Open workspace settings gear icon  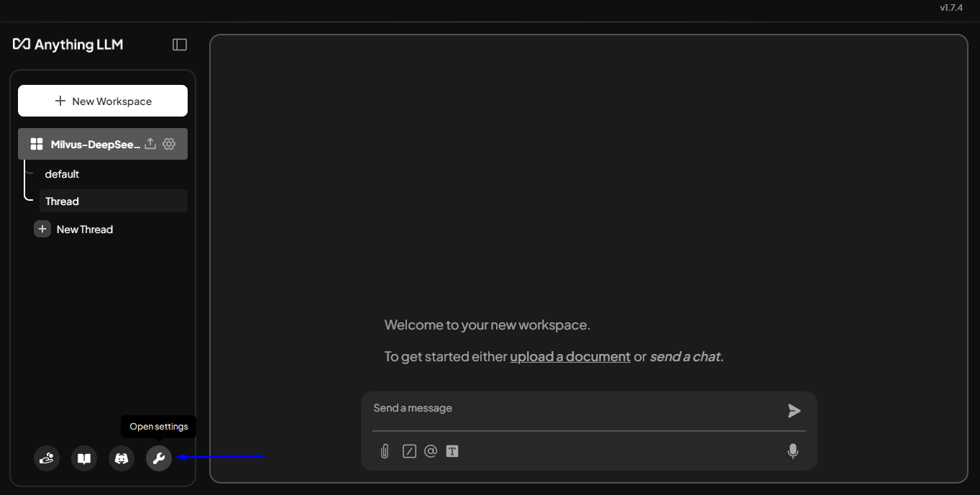tap(169, 144)
